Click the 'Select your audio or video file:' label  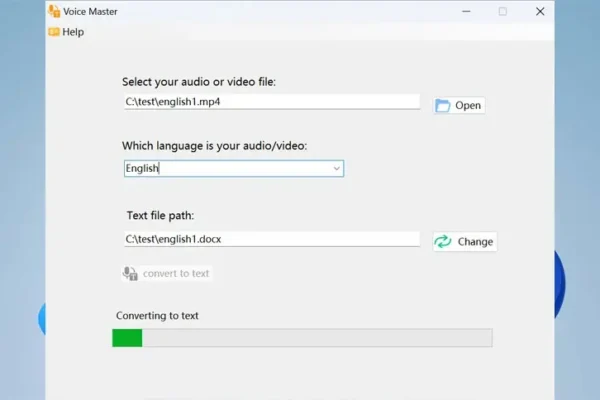199,82
